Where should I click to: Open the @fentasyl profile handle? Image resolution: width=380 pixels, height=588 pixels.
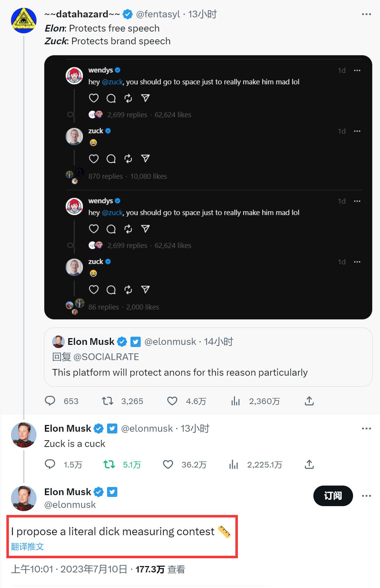point(158,15)
